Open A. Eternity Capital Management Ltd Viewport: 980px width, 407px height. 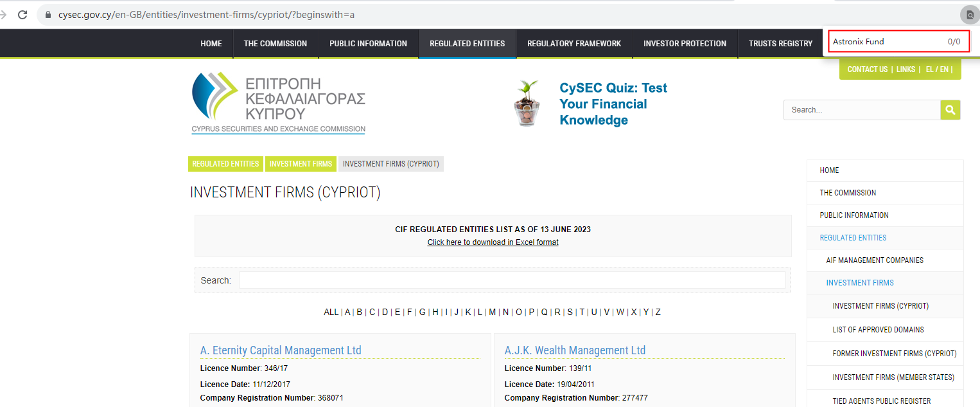281,350
